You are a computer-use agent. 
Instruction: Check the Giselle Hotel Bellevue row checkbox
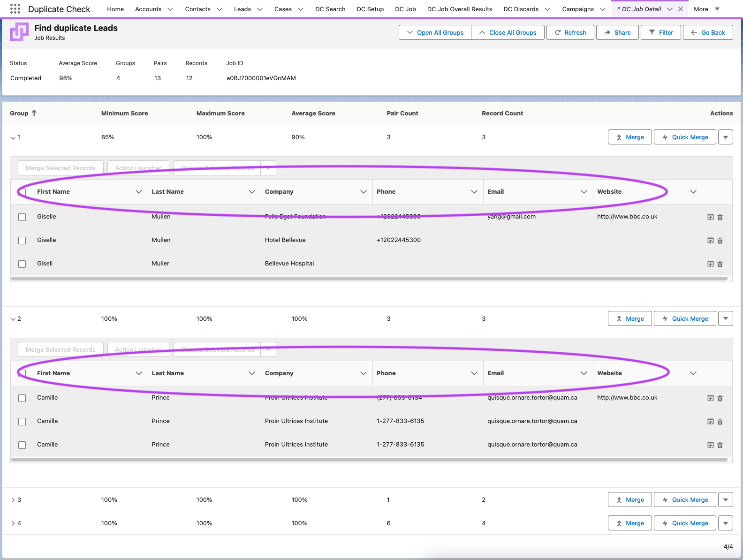click(x=22, y=241)
